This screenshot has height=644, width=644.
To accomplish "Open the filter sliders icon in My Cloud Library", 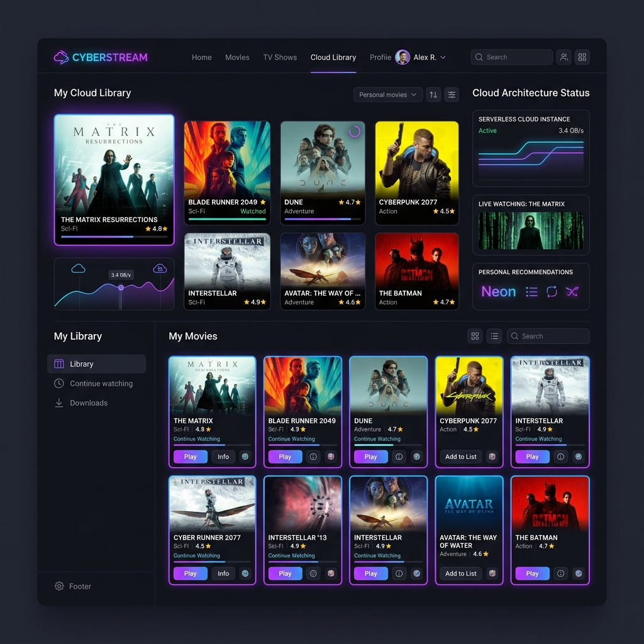I will coord(452,94).
